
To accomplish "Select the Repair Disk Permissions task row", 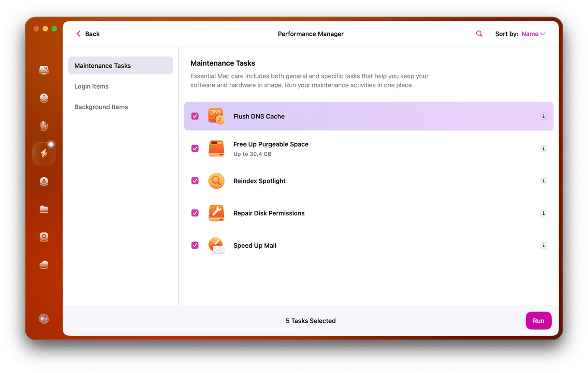I will tap(367, 213).
